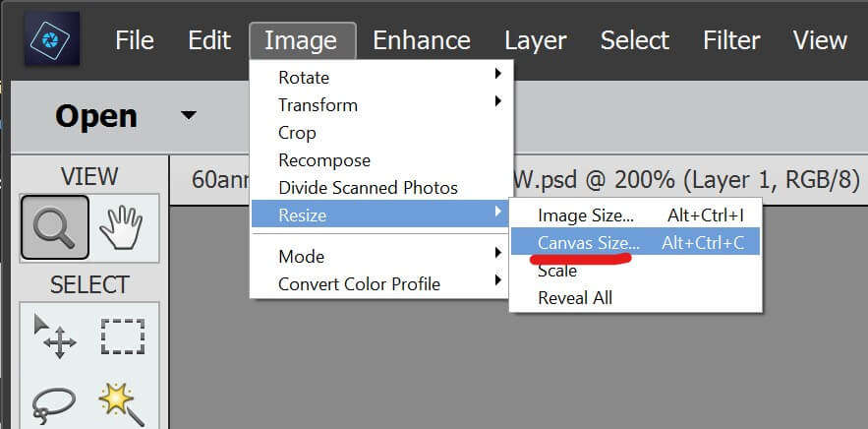Select the Zoom magnifier tool

(54, 228)
